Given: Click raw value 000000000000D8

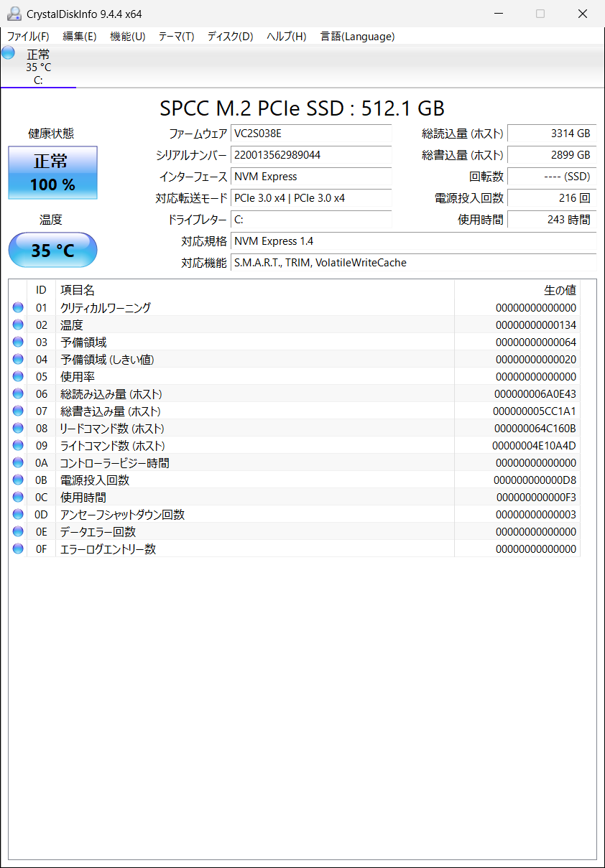Looking at the screenshot, I should [x=535, y=480].
